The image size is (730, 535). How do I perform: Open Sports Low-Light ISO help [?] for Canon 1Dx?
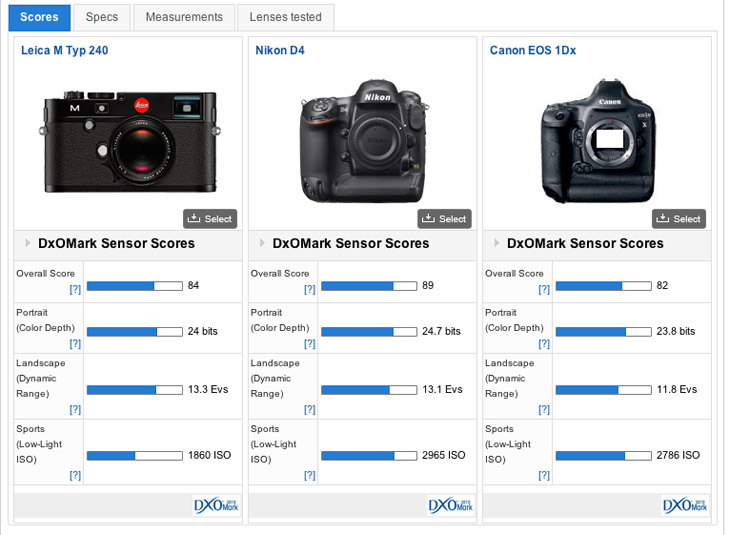(544, 475)
